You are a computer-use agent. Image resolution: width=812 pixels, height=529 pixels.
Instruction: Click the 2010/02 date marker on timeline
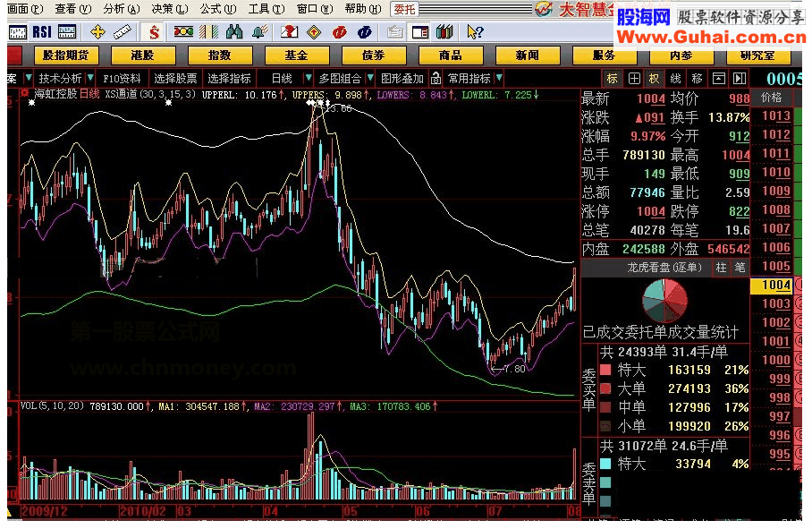(x=143, y=511)
